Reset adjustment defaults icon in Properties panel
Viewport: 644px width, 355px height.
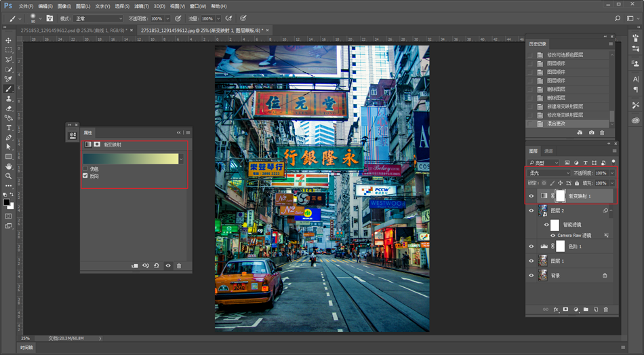(x=157, y=265)
